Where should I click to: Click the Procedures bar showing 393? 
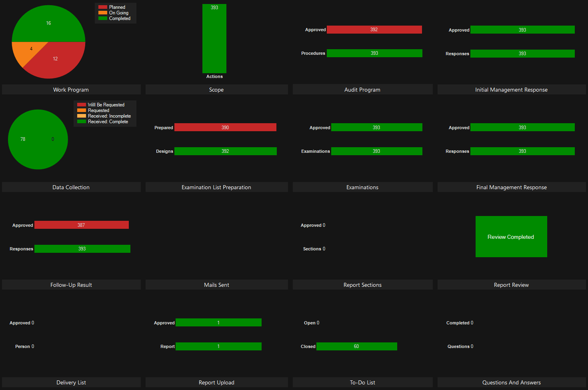coord(374,53)
